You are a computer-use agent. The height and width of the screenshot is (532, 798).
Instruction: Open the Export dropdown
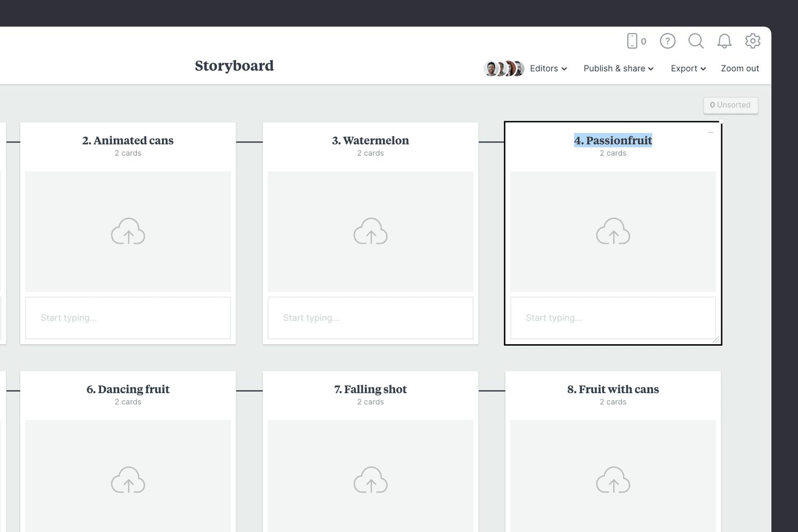pos(688,68)
